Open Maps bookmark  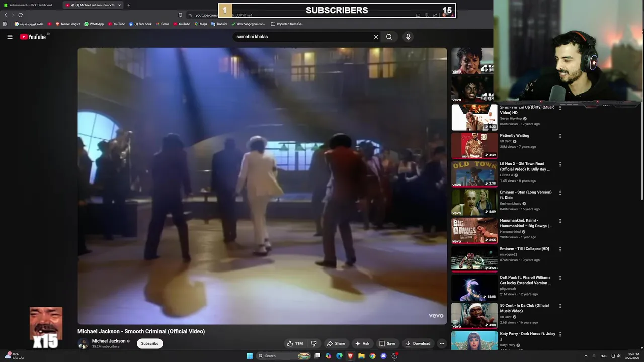tap(201, 24)
